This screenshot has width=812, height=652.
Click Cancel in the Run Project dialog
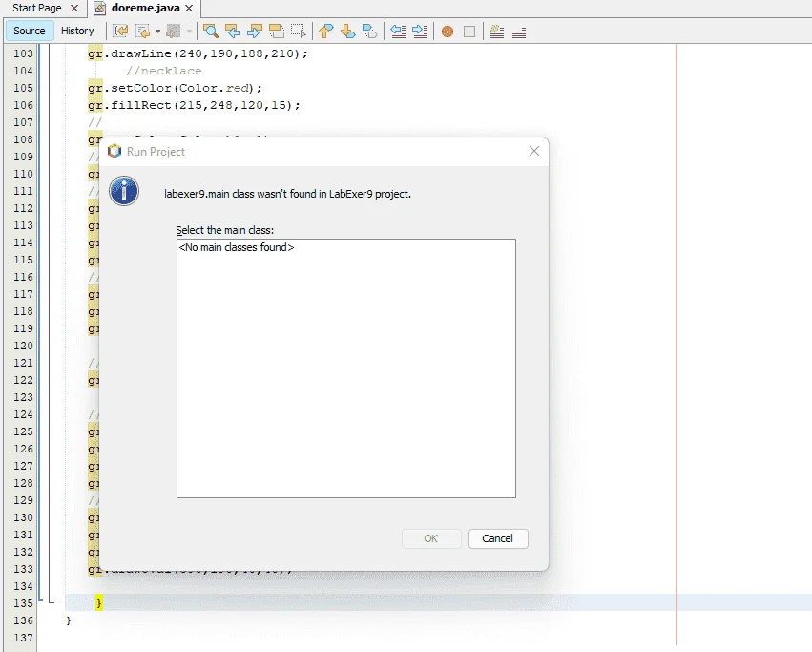498,538
